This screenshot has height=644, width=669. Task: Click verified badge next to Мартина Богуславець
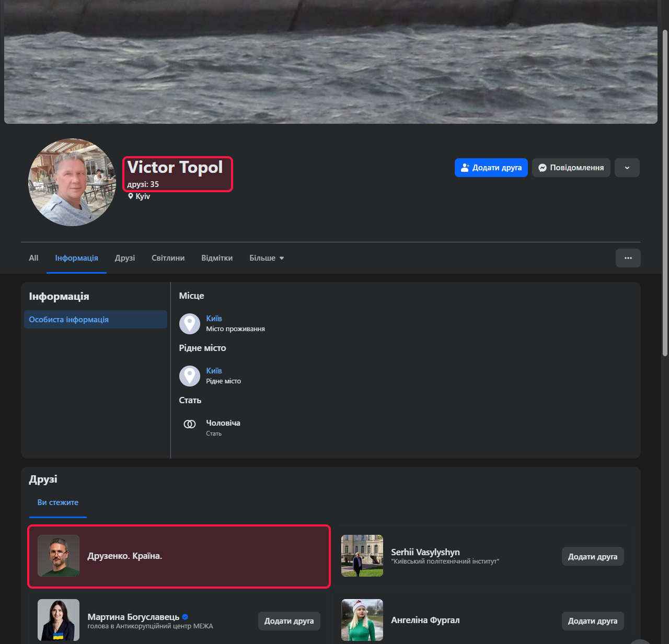click(x=185, y=617)
